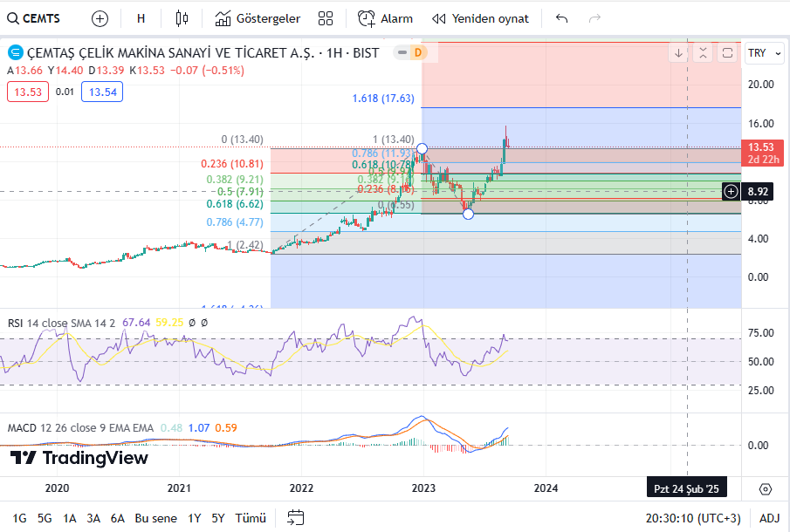Maximize the chart pane

727,53
